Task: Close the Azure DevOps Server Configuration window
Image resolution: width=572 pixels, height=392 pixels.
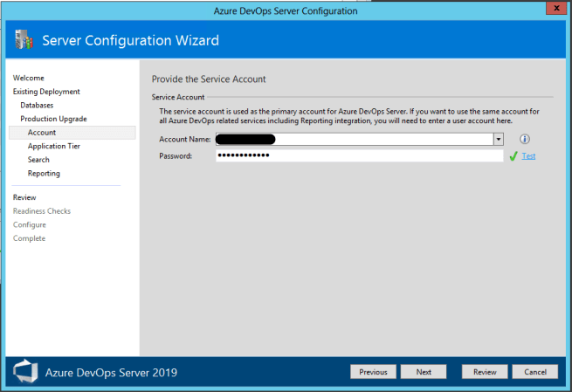Action: pyautogui.click(x=556, y=8)
